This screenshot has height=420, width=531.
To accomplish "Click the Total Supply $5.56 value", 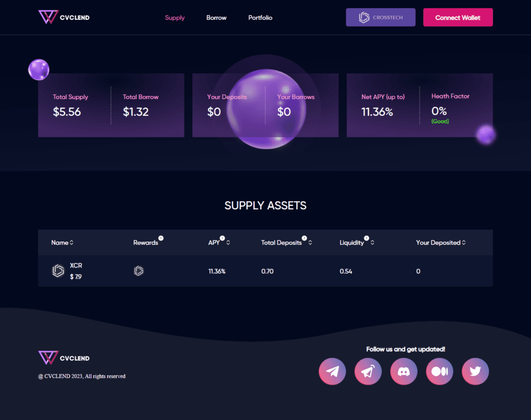I will 67,112.
